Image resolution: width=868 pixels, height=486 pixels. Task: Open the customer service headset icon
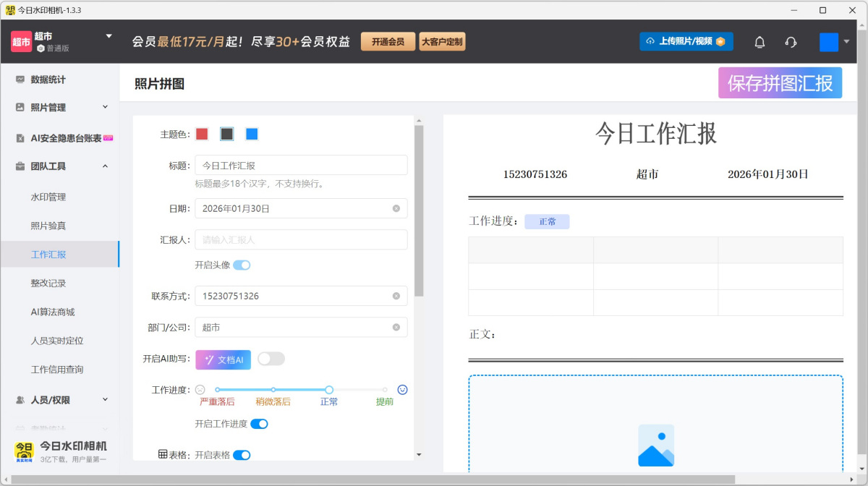click(791, 42)
